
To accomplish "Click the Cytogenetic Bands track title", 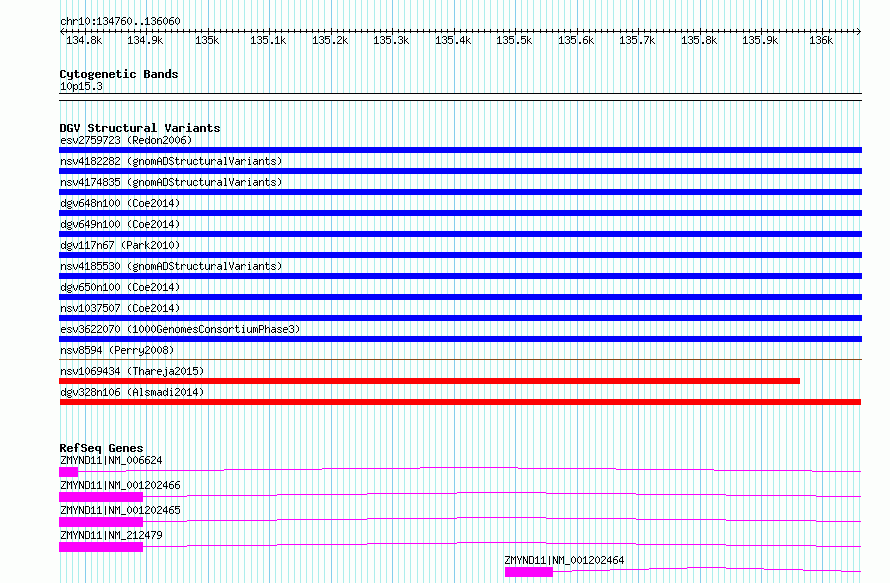I will [x=119, y=74].
